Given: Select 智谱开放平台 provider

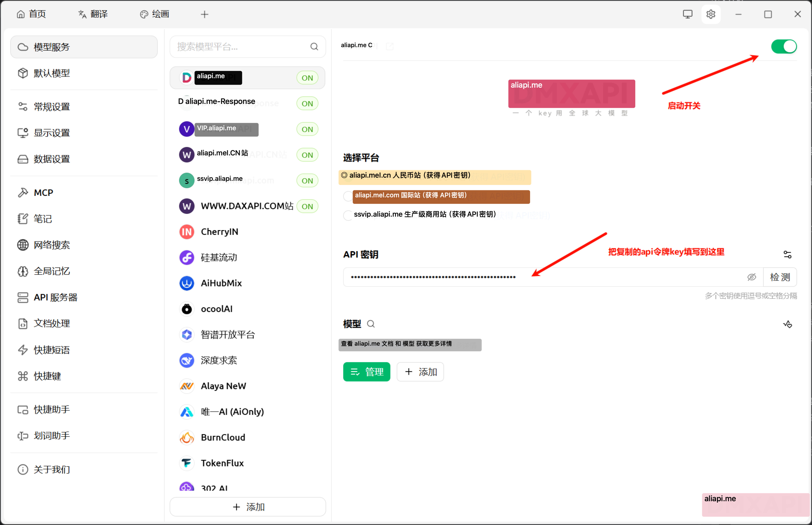Looking at the screenshot, I should pyautogui.click(x=247, y=335).
